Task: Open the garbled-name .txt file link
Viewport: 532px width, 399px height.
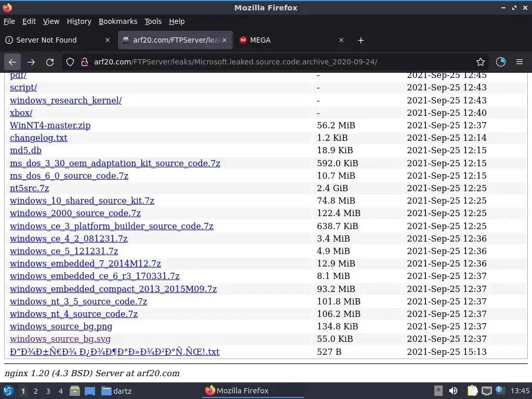Action: point(115,352)
